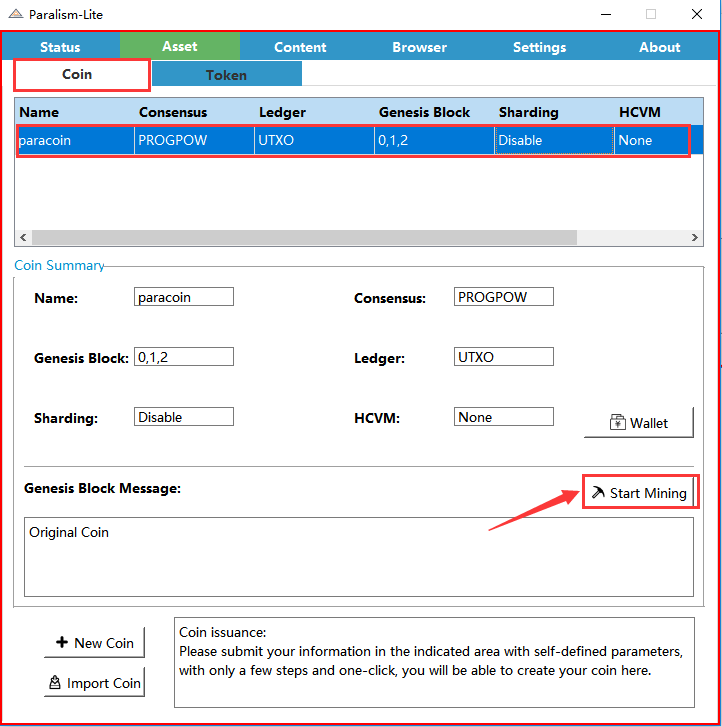722x727 pixels.
Task: Close the Paralism-Lite window
Action: [x=696, y=14]
